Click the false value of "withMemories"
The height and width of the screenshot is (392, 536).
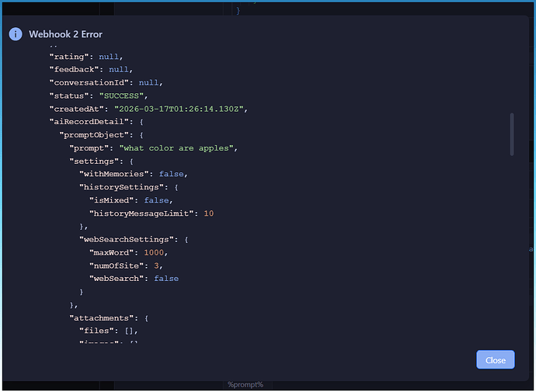pos(172,174)
